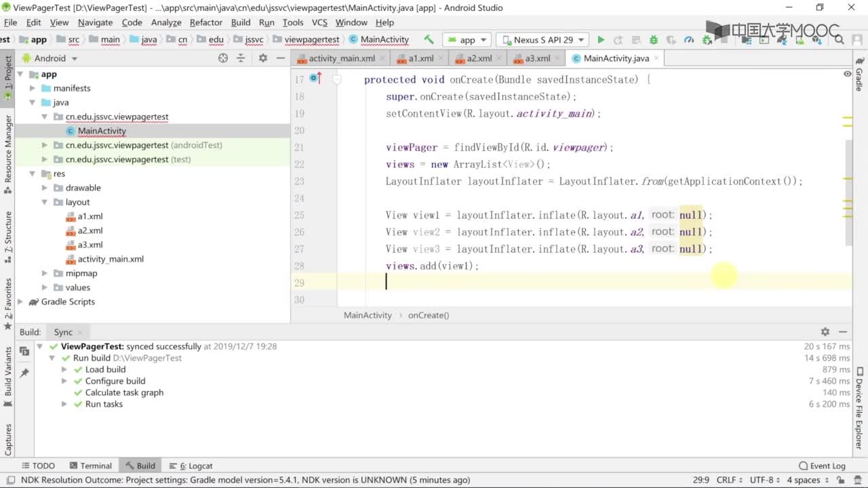Collapse all in the project panel
Screen dimensions: 868x488
click(x=241, y=58)
